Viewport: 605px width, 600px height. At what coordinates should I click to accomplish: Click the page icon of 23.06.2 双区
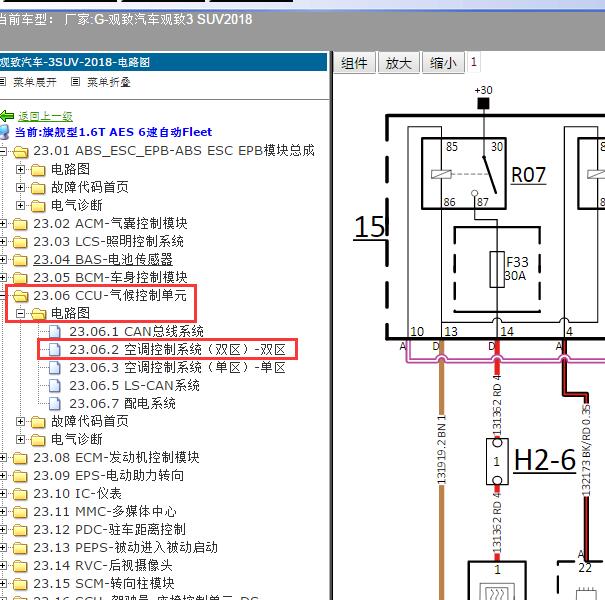[55, 350]
